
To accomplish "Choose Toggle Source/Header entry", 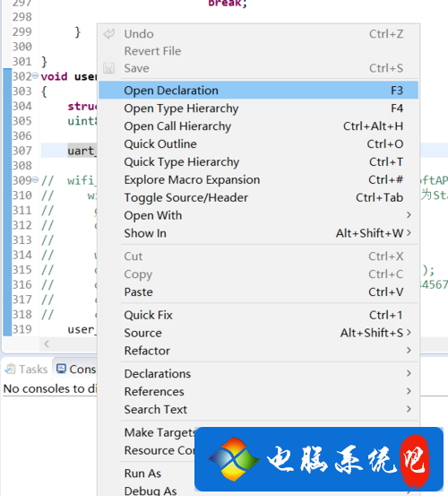I will 258,197.
